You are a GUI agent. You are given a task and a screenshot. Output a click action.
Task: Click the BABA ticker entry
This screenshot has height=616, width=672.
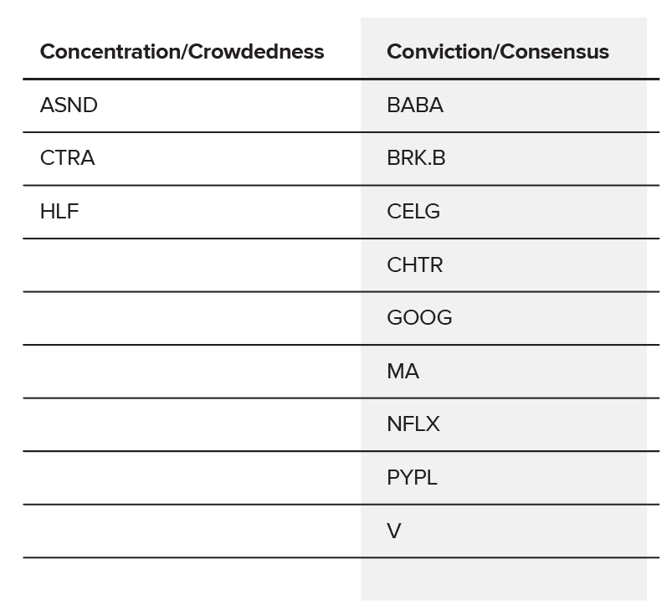[415, 105]
